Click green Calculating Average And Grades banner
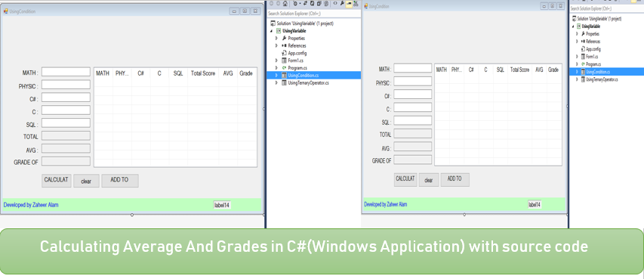 pos(322,251)
